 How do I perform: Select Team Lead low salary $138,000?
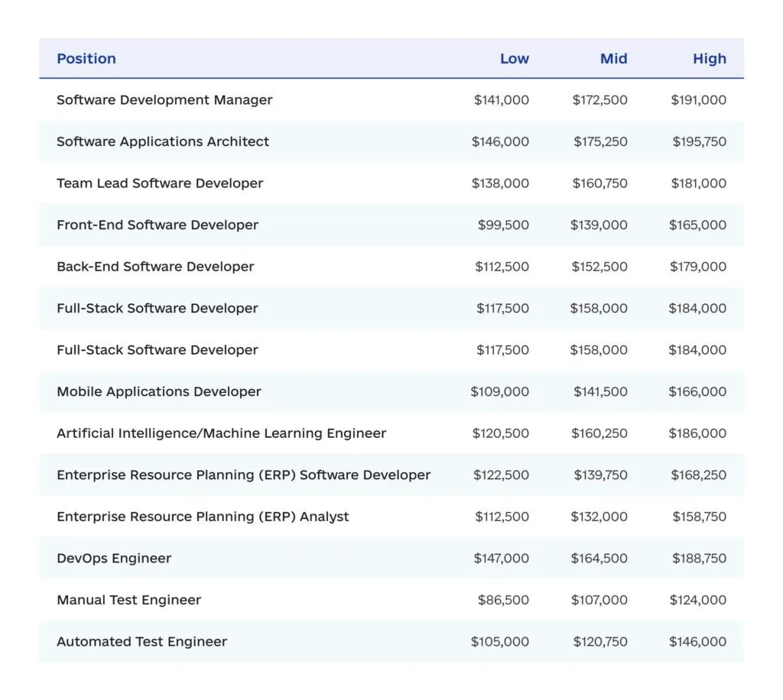point(500,183)
